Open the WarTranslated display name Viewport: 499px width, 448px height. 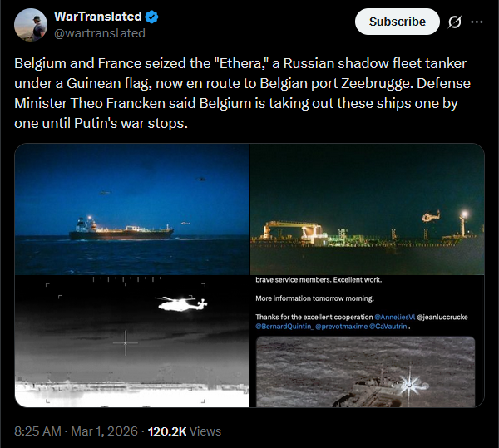97,17
